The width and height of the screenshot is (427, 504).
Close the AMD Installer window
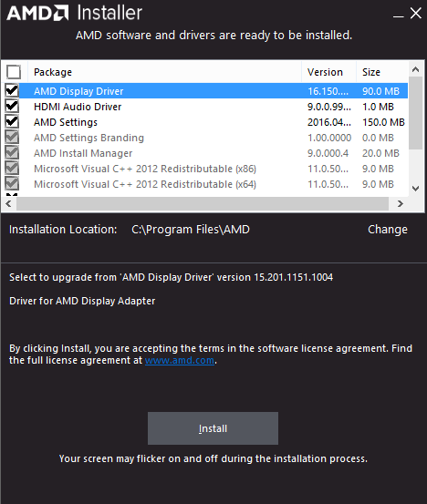click(415, 14)
